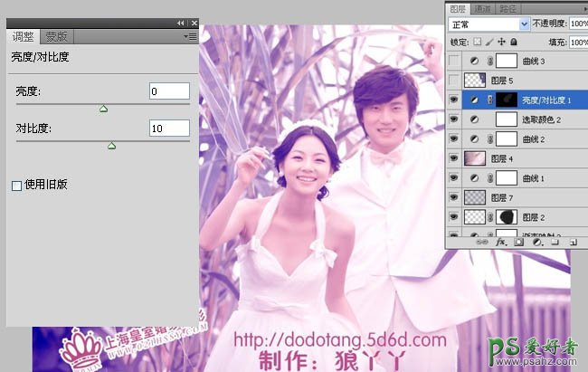Image resolution: width=588 pixels, height=372 pixels.
Task: Click the lock transparent pixels icon
Action: pyautogui.click(x=479, y=41)
